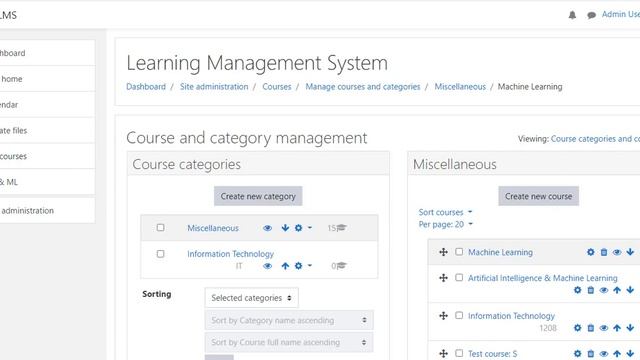Delete Test course 5 trash icon

[591, 354]
